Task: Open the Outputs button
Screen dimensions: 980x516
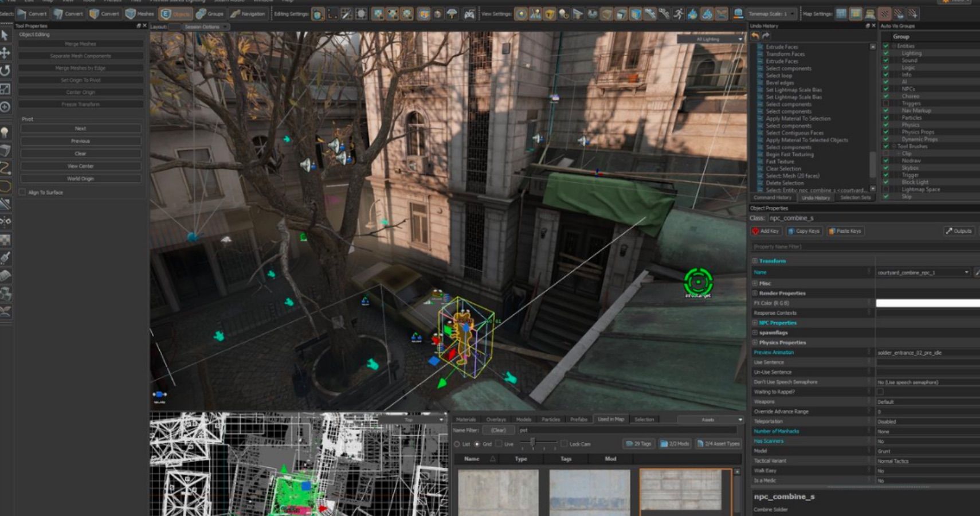Action: [x=959, y=231]
